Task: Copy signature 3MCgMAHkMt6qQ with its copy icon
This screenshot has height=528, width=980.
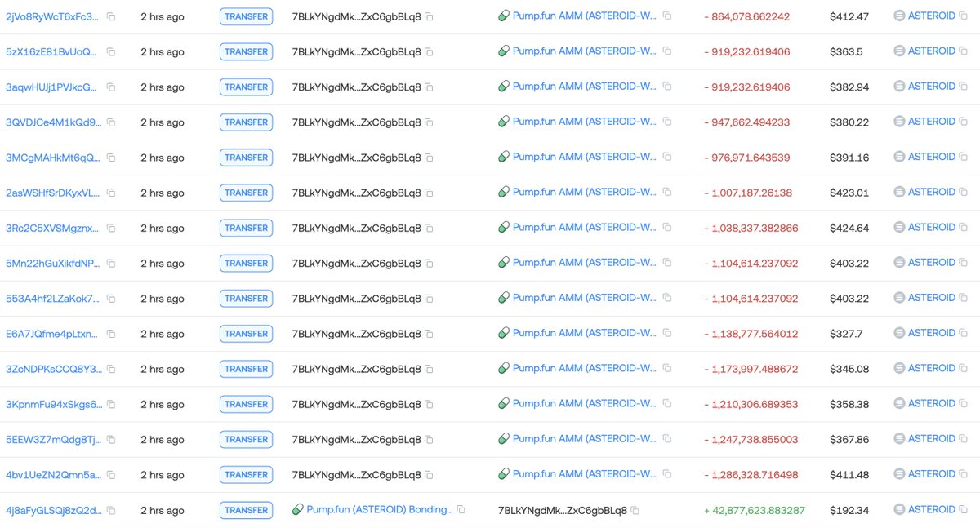Action: [x=111, y=158]
